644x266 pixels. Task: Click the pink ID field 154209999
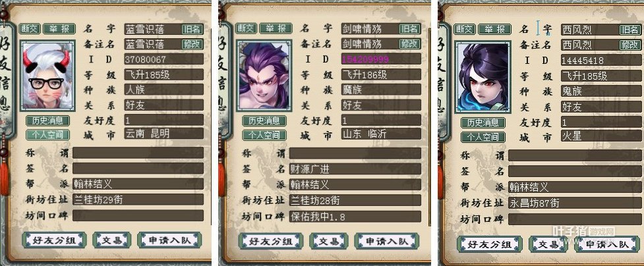click(x=381, y=59)
